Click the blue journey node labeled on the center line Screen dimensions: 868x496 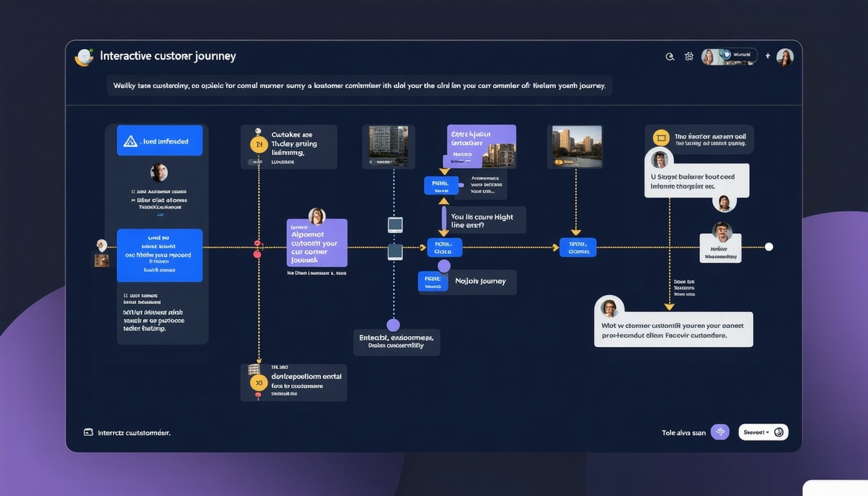(x=444, y=247)
